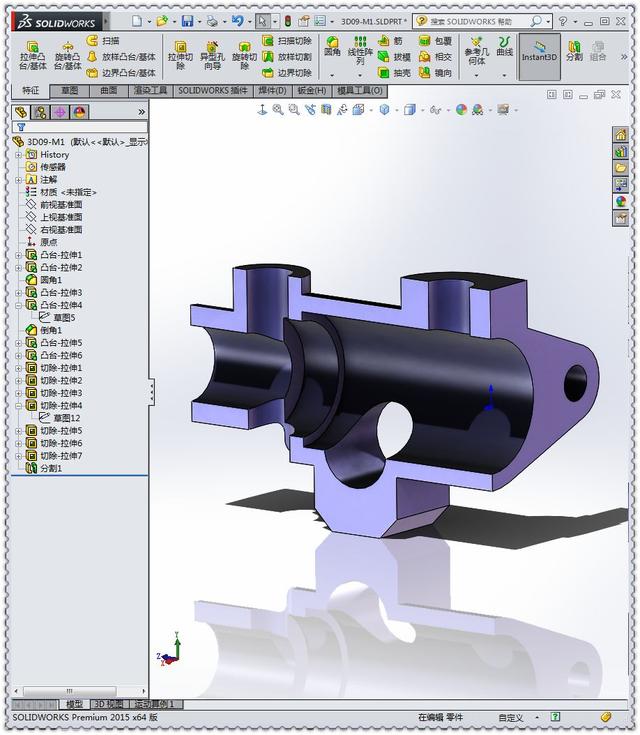Open the 渲染工具 render tools tab

(x=151, y=90)
